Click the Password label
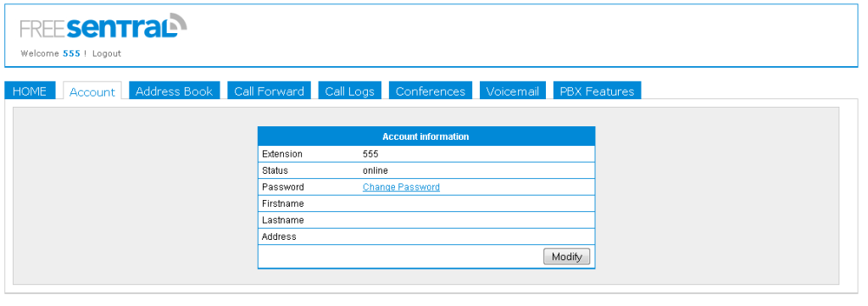 click(283, 187)
